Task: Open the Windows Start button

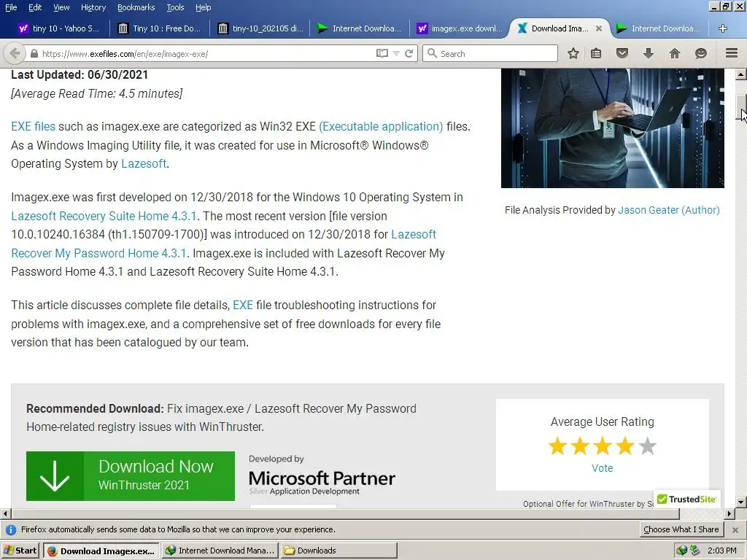Action: pos(20,551)
